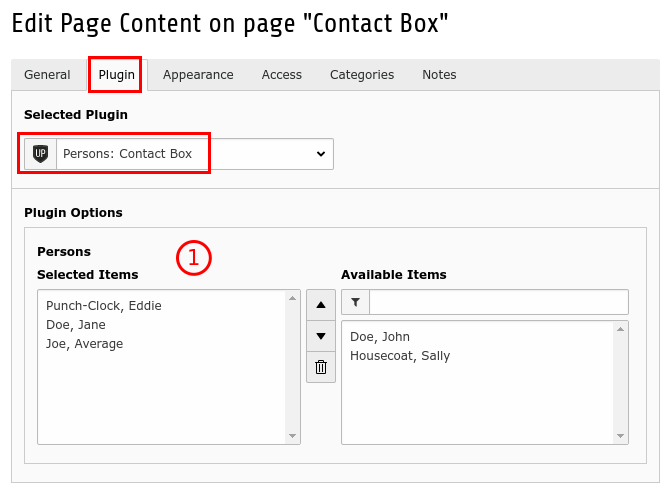The height and width of the screenshot is (486, 665).
Task: Click the filter funnel icon
Action: 355,302
